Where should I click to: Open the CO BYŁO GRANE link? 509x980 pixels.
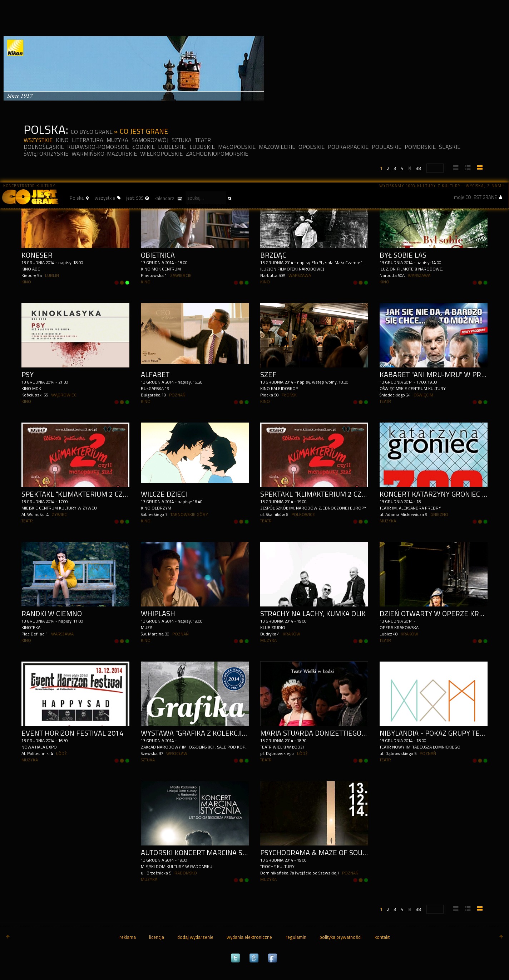92,132
